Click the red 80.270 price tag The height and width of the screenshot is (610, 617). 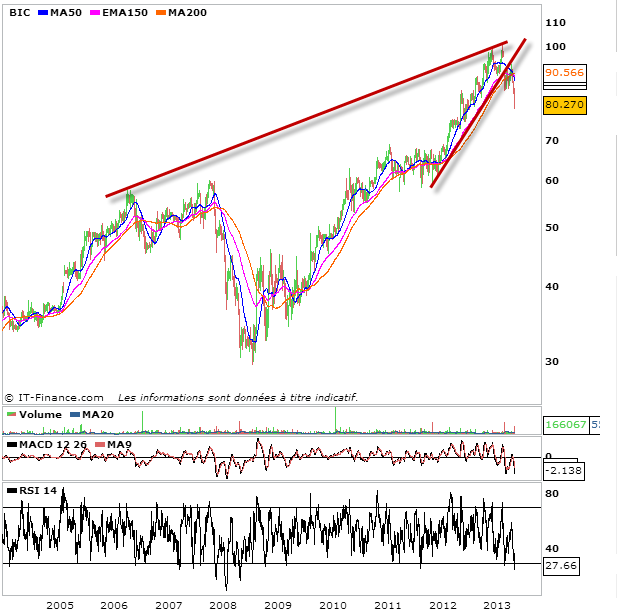[565, 103]
